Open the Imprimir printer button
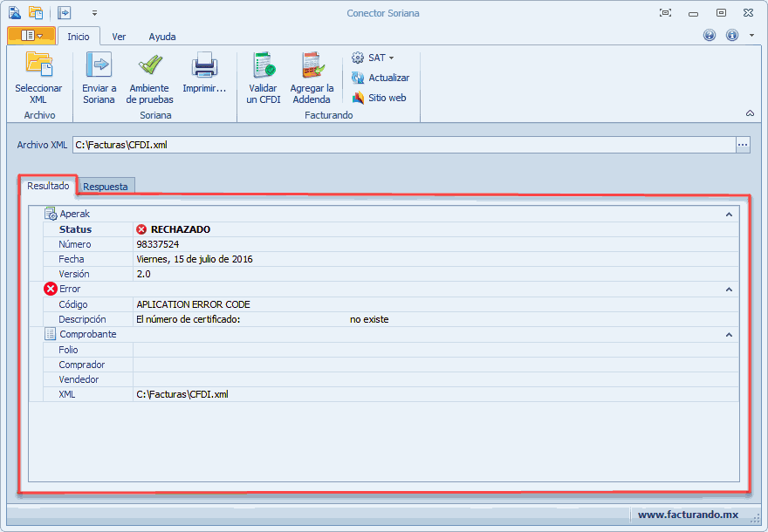The height and width of the screenshot is (532, 768). 204,66
